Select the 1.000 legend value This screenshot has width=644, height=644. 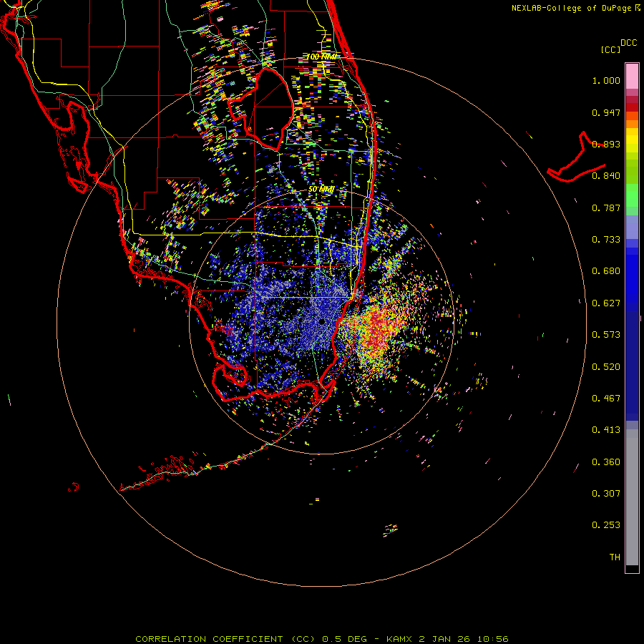coord(606,80)
